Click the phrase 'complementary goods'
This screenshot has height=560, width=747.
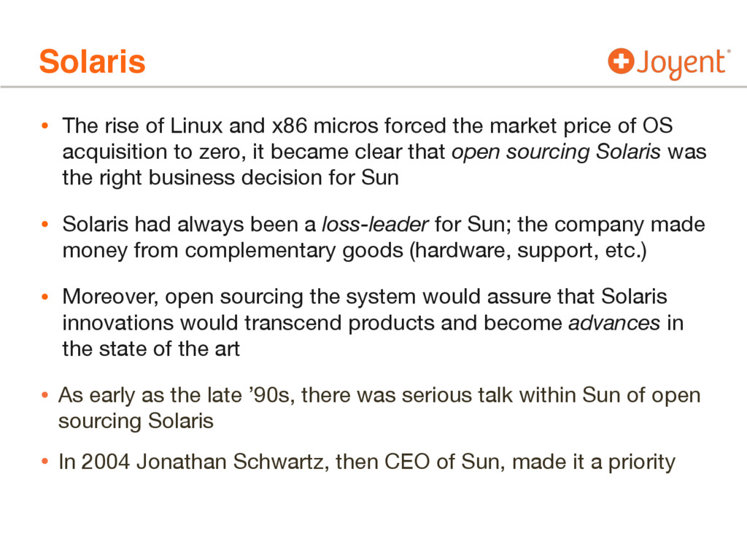[x=294, y=251]
